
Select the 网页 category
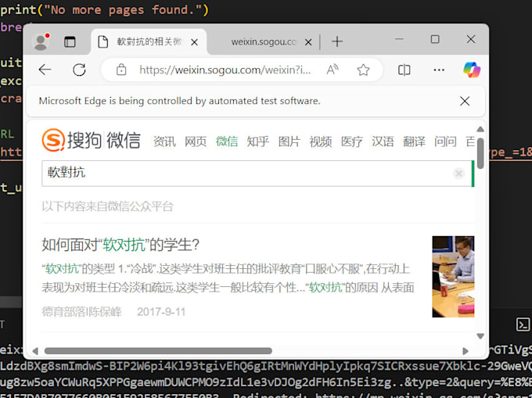[196, 142]
